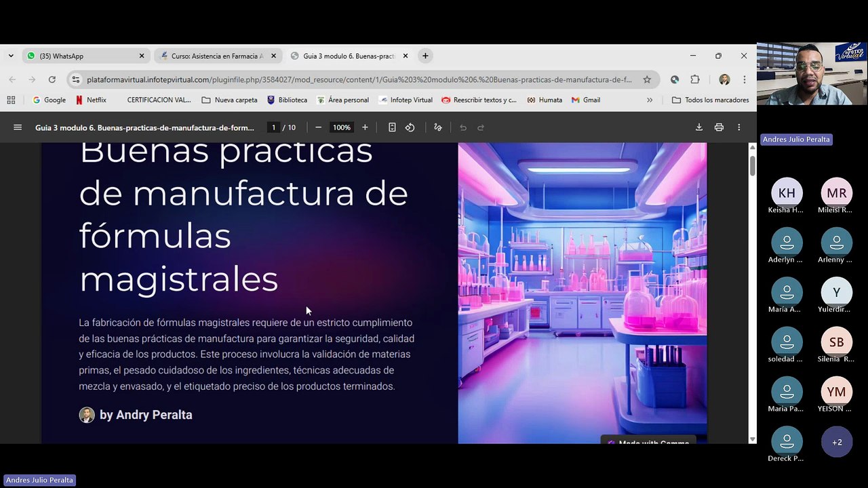Select participant SB Silenia
This screenshot has height=488, width=868.
click(836, 346)
